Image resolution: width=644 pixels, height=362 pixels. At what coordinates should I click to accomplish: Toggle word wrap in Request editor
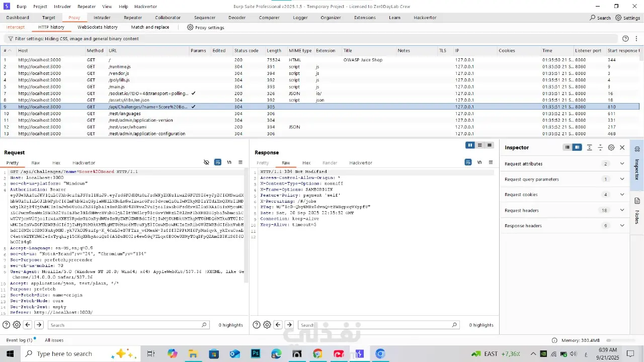[217, 162]
